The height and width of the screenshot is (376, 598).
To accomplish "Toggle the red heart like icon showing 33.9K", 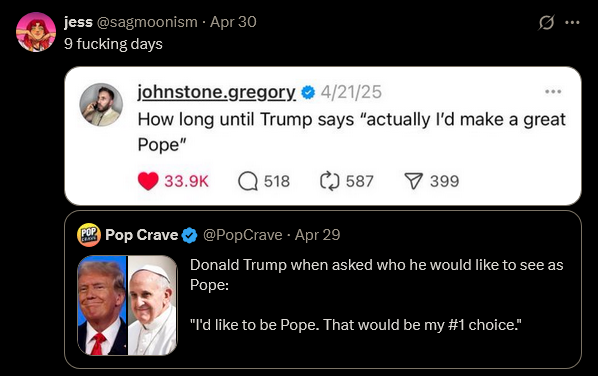I will pos(148,181).
